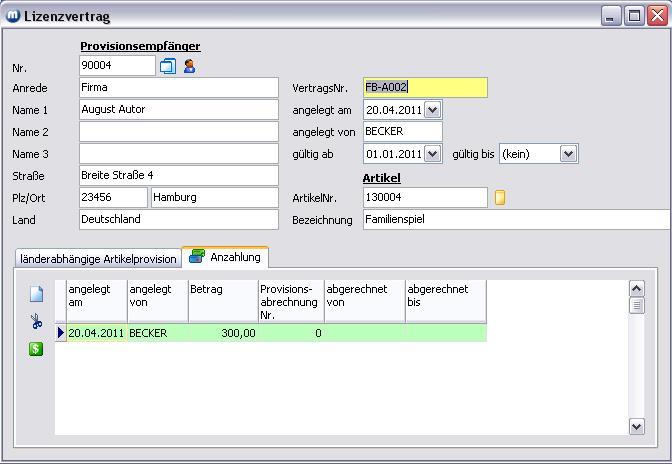Open the 'gültig ab' date dropdown
The height and width of the screenshot is (464, 672).
pyautogui.click(x=432, y=154)
